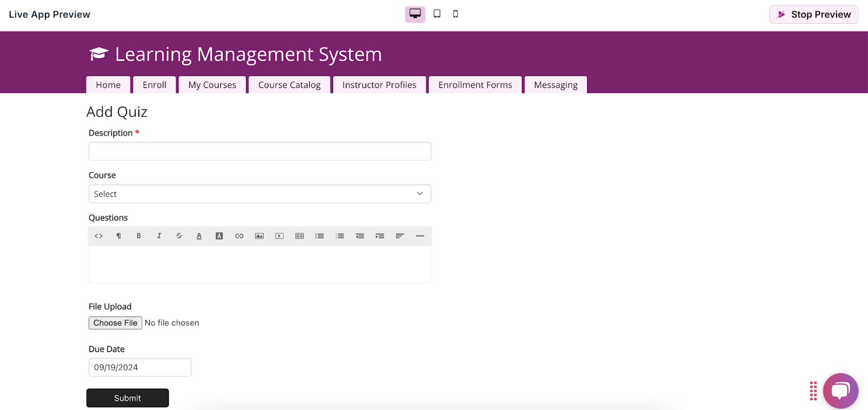
Task: Open the paragraph format menu in the editor
Action: click(119, 236)
